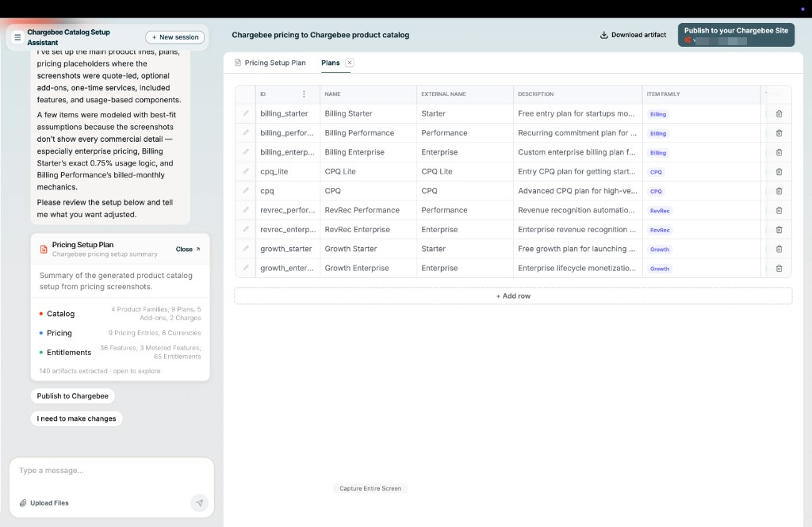Screen dimensions: 812x527
Task: Delete the Growth Enterprise row
Action: [779, 268]
